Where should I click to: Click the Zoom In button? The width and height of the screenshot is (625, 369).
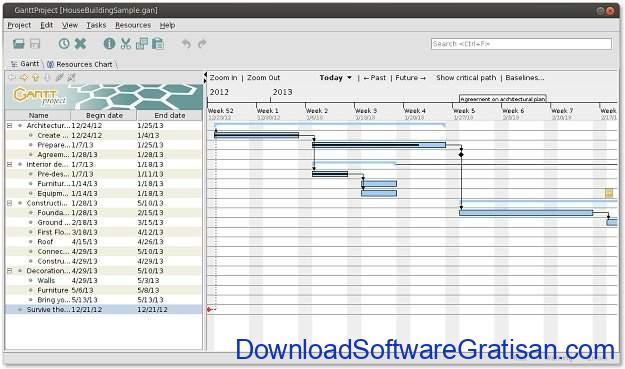click(223, 78)
